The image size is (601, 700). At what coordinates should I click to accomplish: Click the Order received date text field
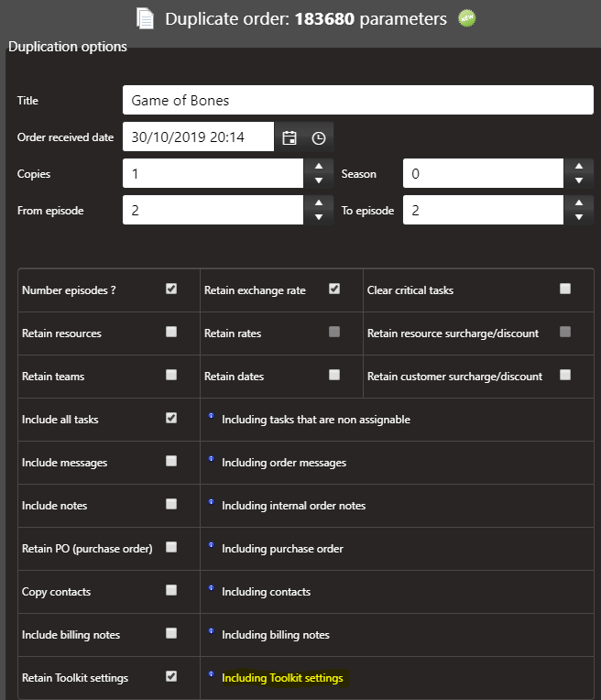pos(197,137)
